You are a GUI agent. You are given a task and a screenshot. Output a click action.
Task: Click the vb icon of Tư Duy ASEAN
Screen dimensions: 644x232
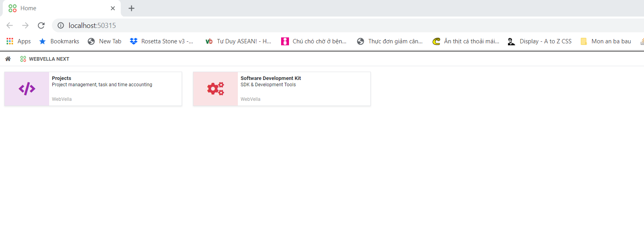209,41
